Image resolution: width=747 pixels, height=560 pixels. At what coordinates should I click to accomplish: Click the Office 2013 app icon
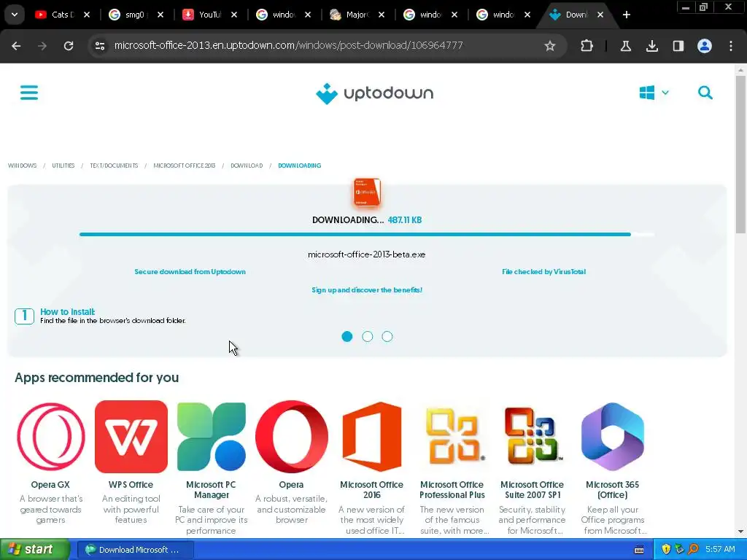tap(367, 192)
